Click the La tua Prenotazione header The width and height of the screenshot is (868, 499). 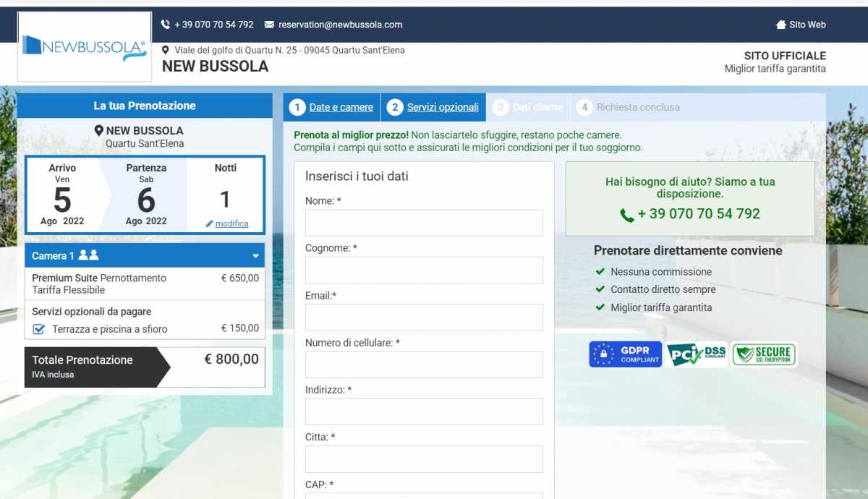click(145, 106)
